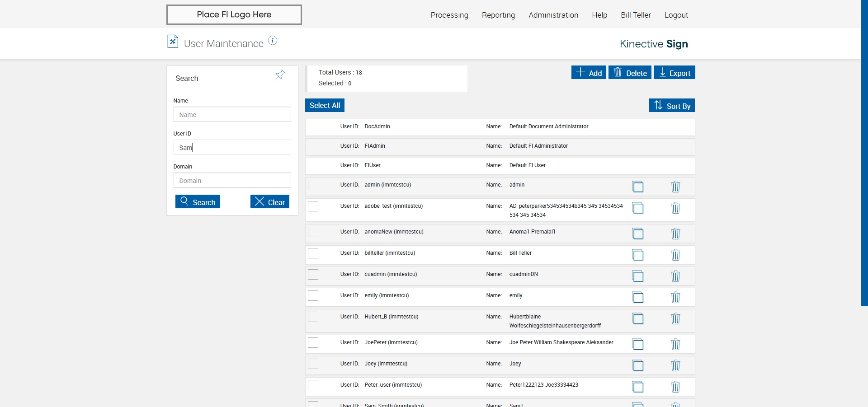The image size is (868, 407).
Task: Click the Delete button in the toolbar
Action: 630,72
